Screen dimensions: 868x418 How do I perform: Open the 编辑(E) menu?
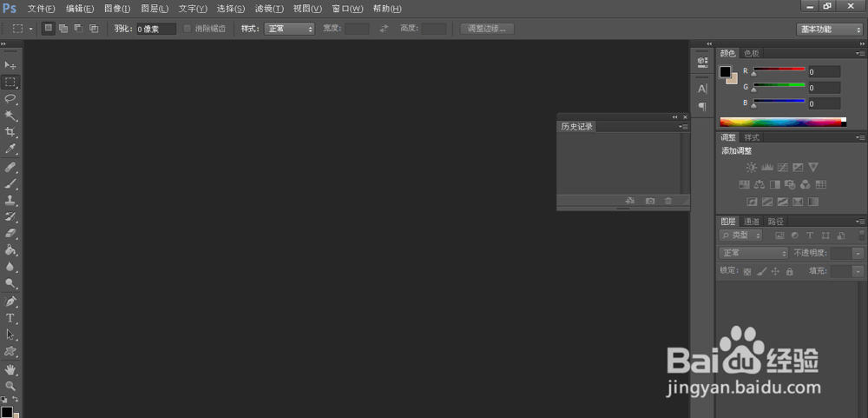pyautogui.click(x=80, y=9)
